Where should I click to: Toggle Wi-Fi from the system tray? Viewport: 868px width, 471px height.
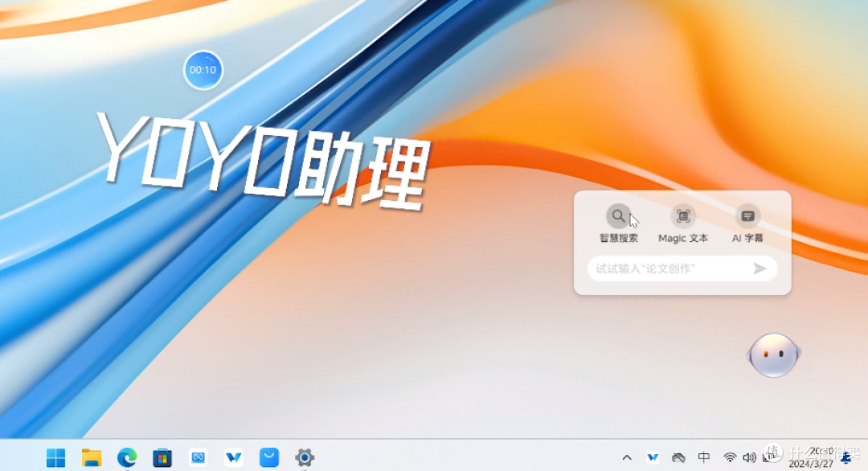coord(730,457)
